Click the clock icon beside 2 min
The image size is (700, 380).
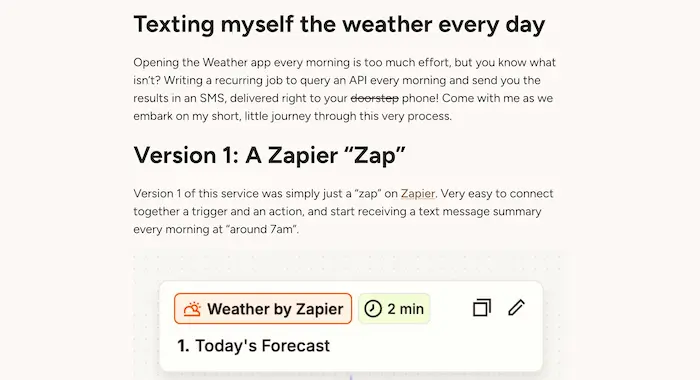tap(373, 309)
